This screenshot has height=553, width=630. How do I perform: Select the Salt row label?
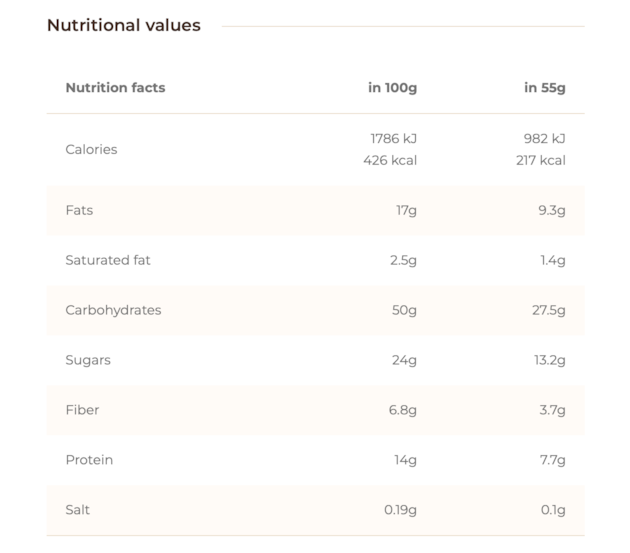pos(78,510)
